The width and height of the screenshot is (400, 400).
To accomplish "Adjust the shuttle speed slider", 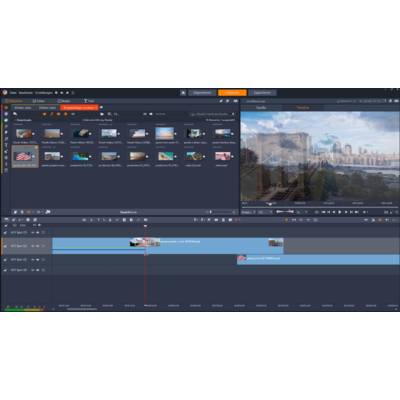I will click(x=285, y=212).
